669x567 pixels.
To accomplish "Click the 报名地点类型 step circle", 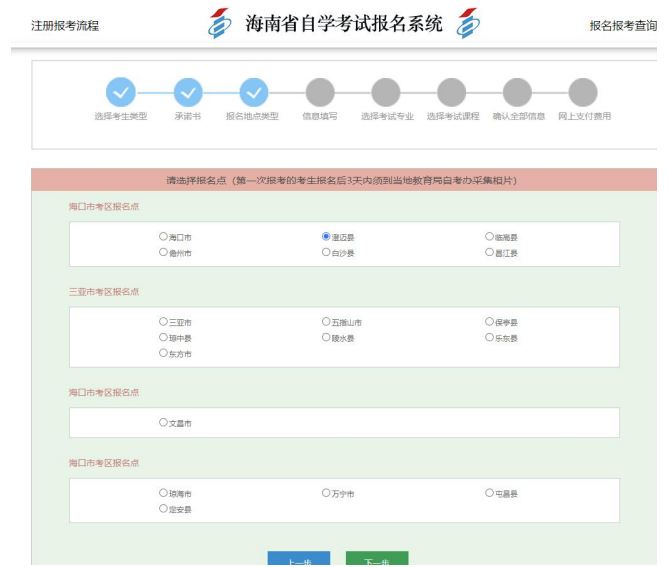I will (x=254, y=93).
